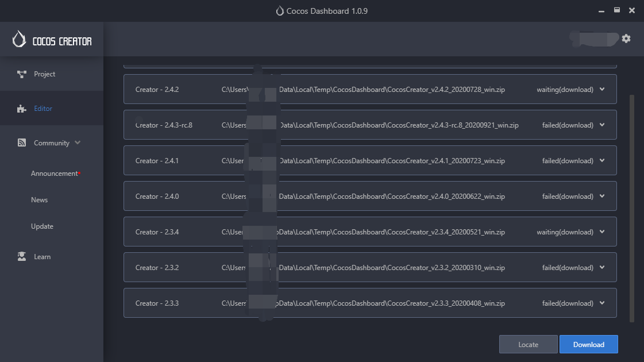Collapse the Community menu chevron
644x362 pixels.
(x=78, y=143)
